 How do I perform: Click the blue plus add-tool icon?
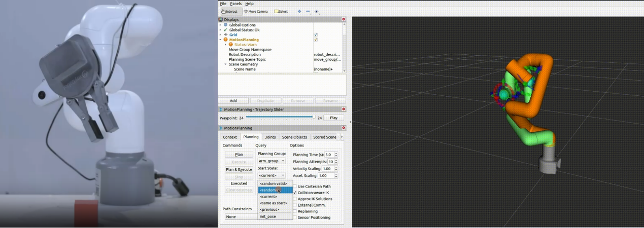coord(299,11)
